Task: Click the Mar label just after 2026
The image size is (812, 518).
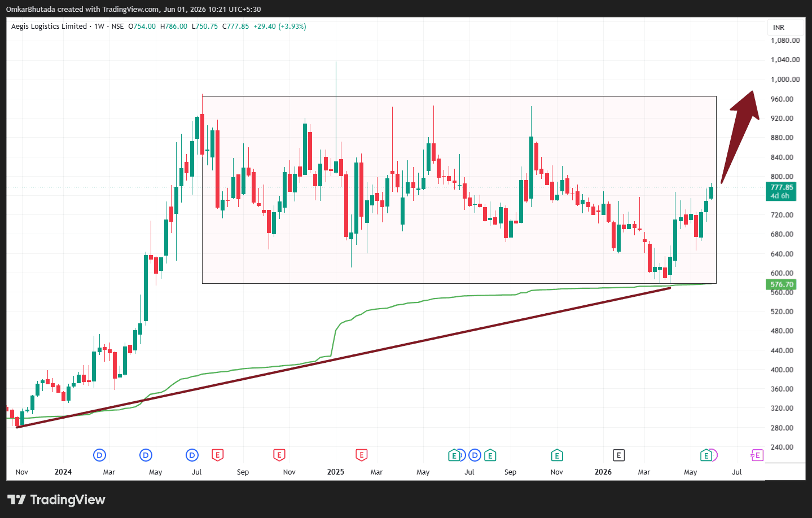Action: click(x=644, y=472)
